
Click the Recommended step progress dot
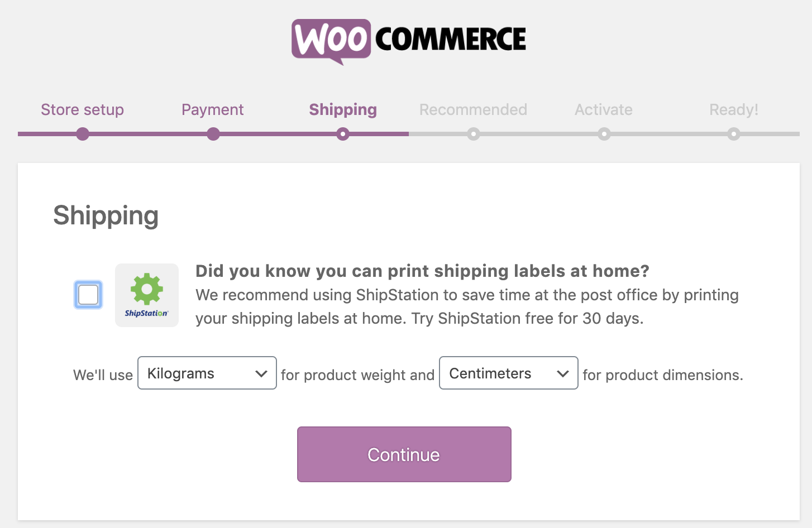point(474,134)
